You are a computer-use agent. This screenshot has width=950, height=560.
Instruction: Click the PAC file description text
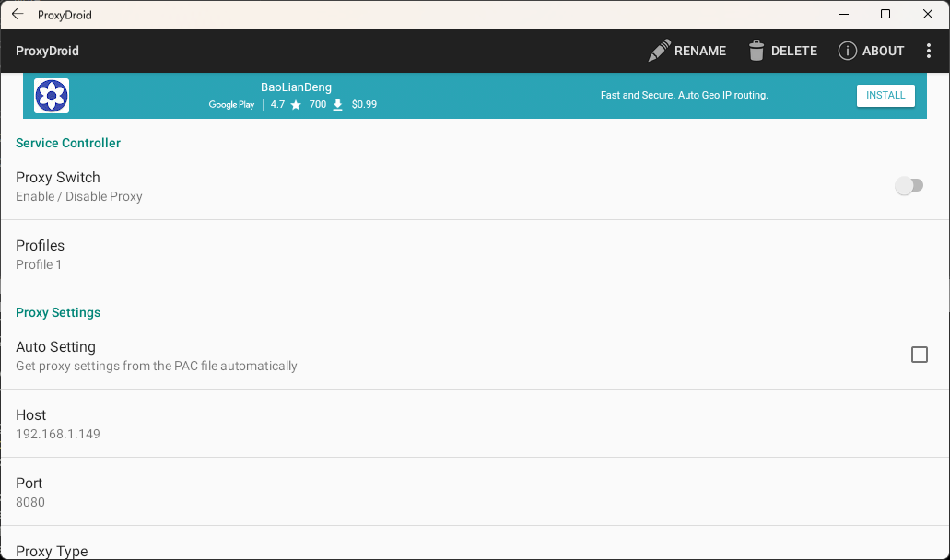click(x=157, y=366)
